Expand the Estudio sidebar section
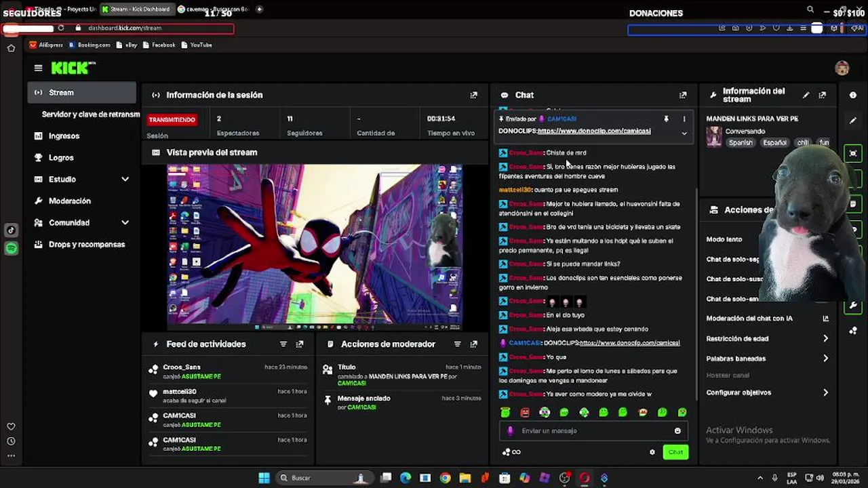Viewport: 868px width, 488px height. point(125,179)
